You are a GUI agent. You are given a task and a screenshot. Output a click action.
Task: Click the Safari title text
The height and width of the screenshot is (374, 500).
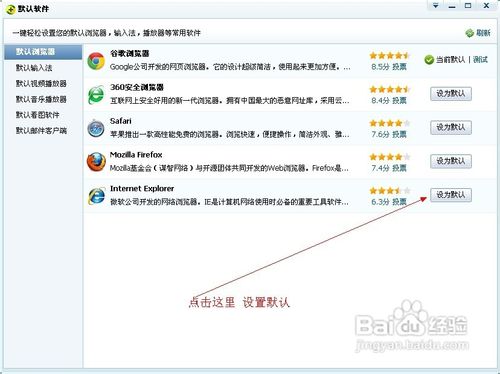tap(121, 121)
